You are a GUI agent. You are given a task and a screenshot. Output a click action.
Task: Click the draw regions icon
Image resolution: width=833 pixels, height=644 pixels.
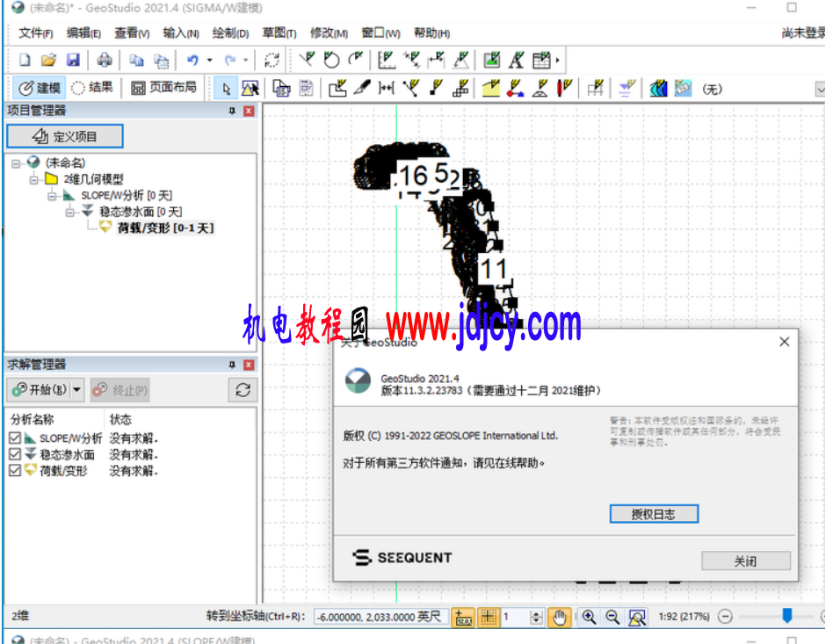[337, 89]
